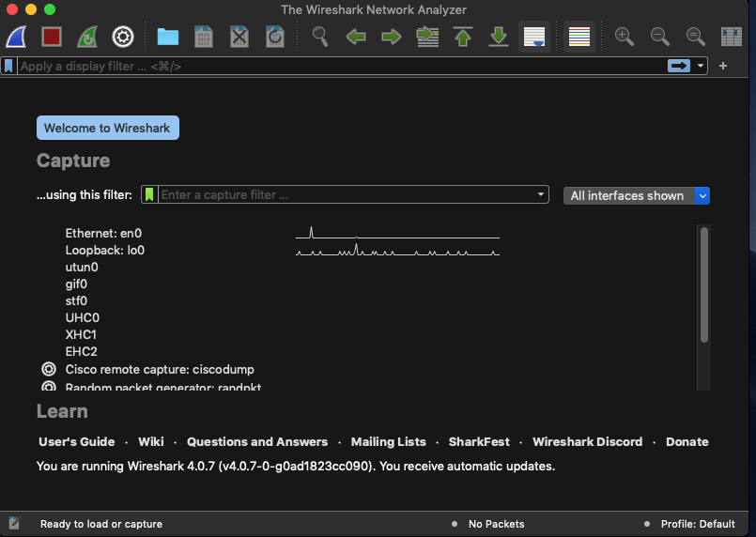This screenshot has width=756, height=537.
Task: Reset text to normal size
Action: tap(696, 37)
